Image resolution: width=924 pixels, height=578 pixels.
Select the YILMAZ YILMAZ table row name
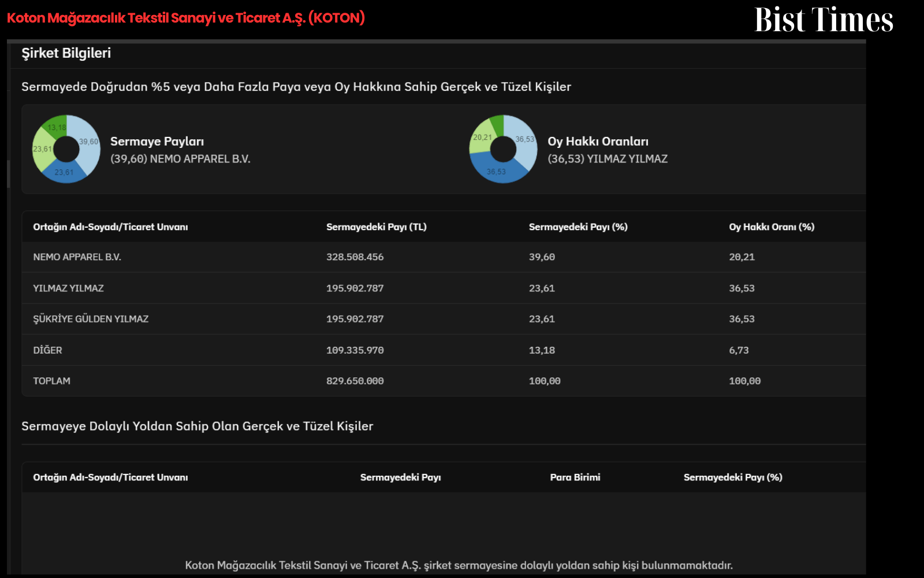click(x=68, y=288)
